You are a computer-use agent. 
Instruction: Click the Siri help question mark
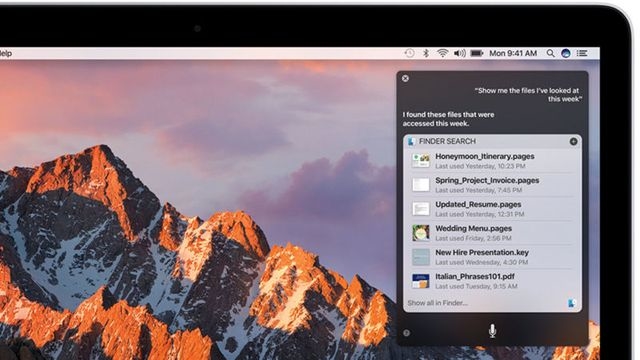(407, 333)
